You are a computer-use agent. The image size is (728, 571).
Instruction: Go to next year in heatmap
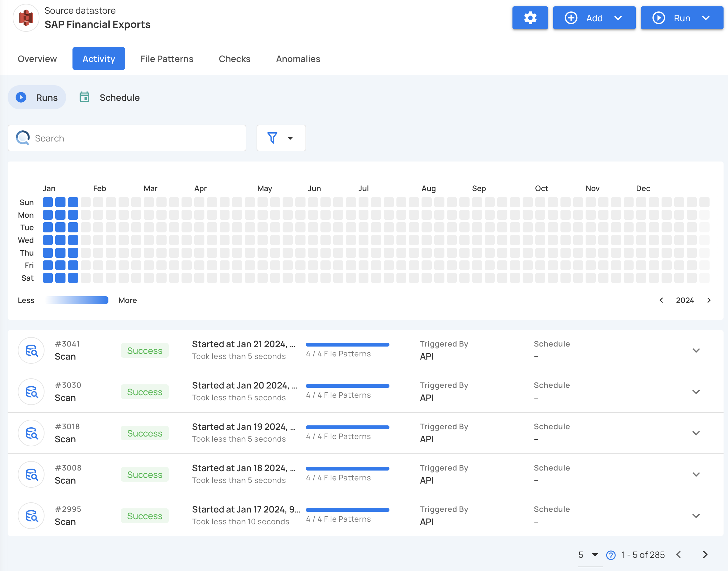pyautogui.click(x=709, y=300)
